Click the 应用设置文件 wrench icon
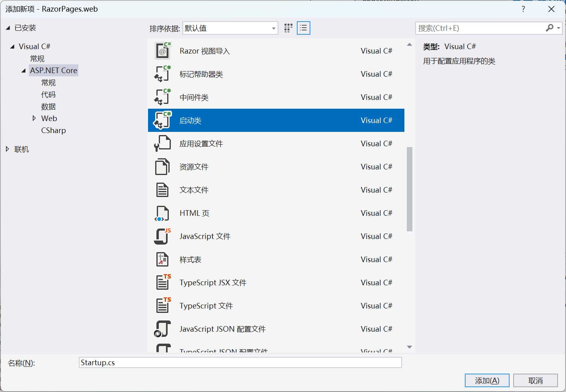This screenshot has width=566, height=392. (162, 143)
